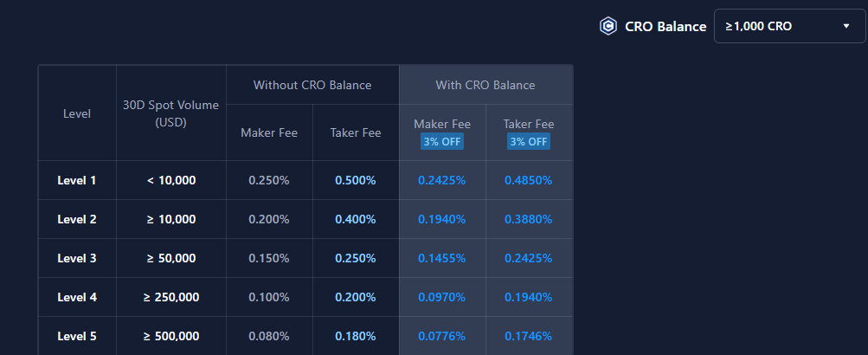Image resolution: width=868 pixels, height=355 pixels.
Task: Click the dropdown caret arrow beside ≥1,000 CRO
Action: (846, 26)
